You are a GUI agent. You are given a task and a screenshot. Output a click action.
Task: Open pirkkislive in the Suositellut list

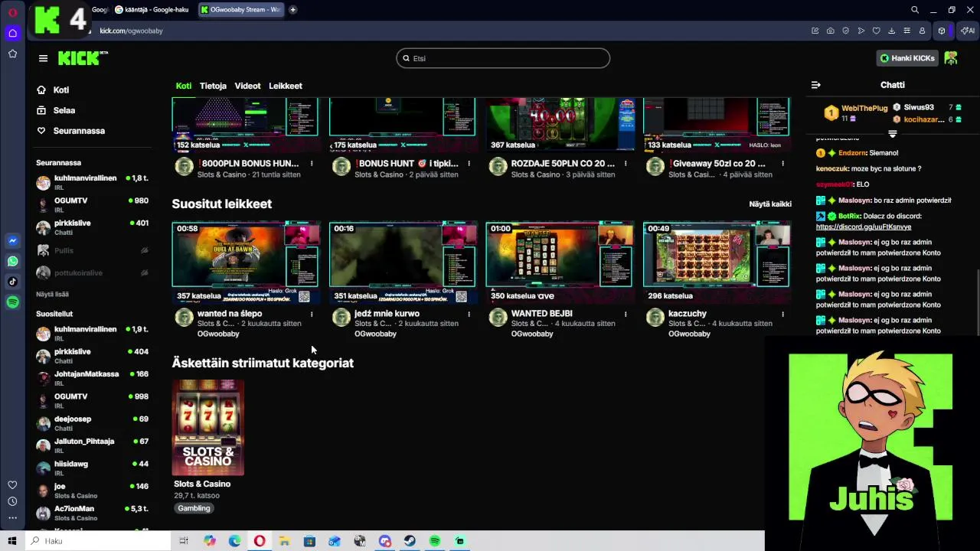(92, 356)
